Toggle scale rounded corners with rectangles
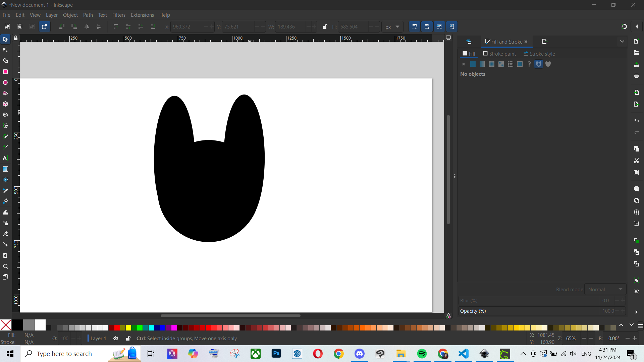The height and width of the screenshot is (362, 644). (x=427, y=26)
